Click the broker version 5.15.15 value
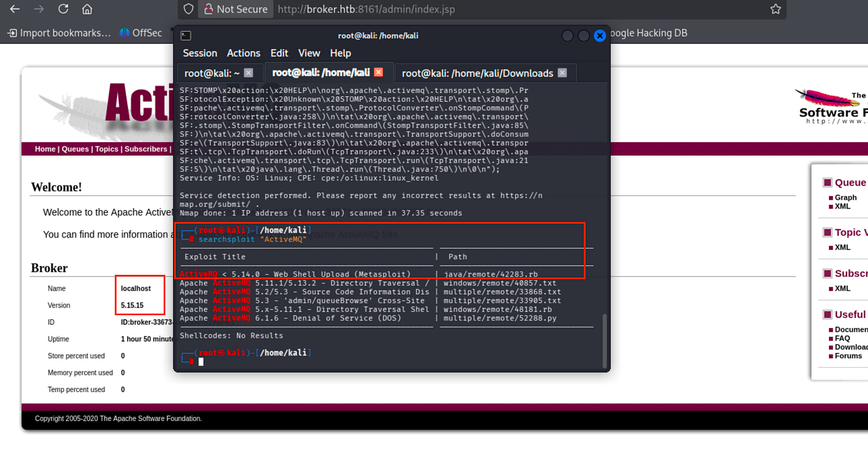This screenshot has width=868, height=454. (132, 305)
